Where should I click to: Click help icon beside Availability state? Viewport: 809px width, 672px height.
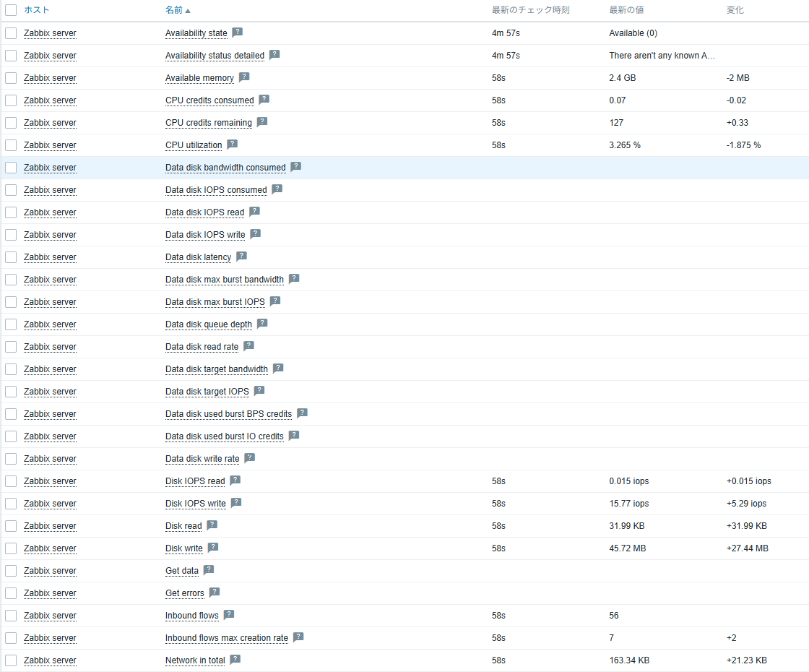point(237,33)
